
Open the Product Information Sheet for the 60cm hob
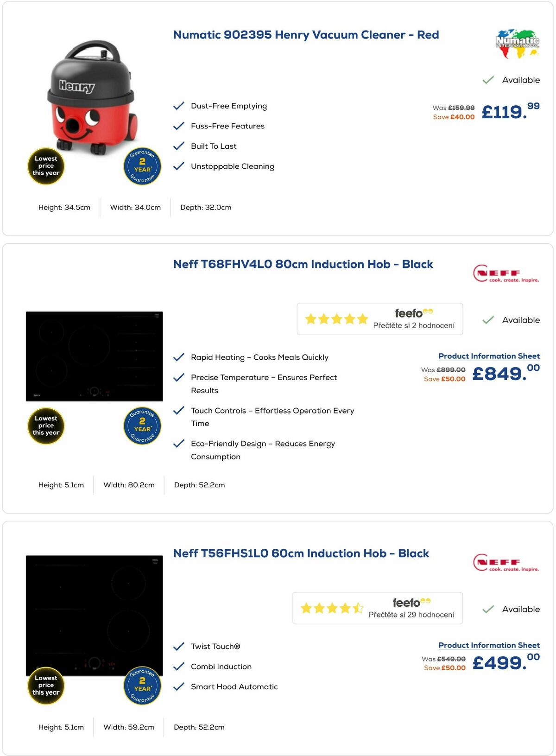click(x=489, y=645)
